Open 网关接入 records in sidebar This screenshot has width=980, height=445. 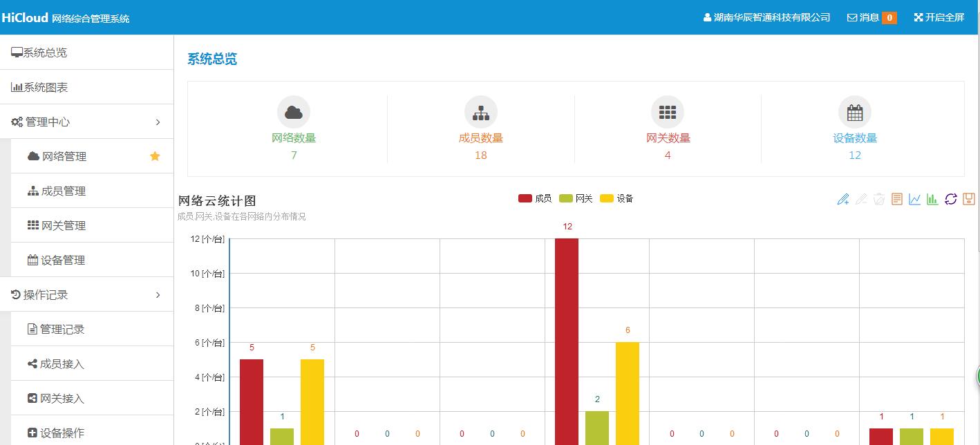[x=62, y=399]
